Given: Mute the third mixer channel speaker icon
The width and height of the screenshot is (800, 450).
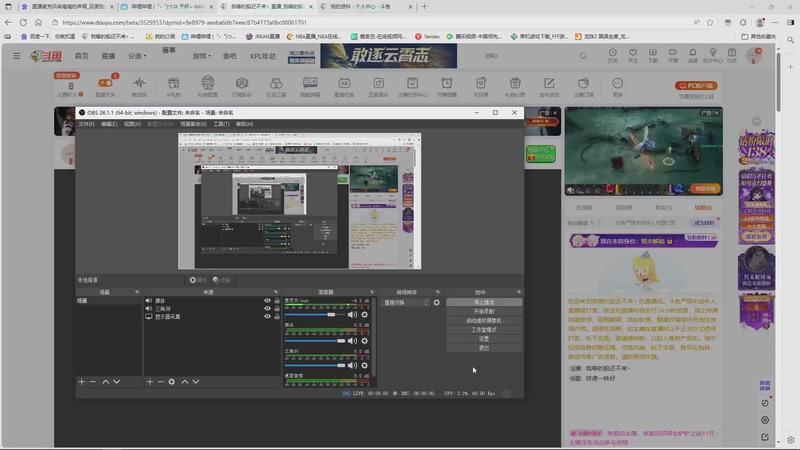Looking at the screenshot, I should coord(352,365).
